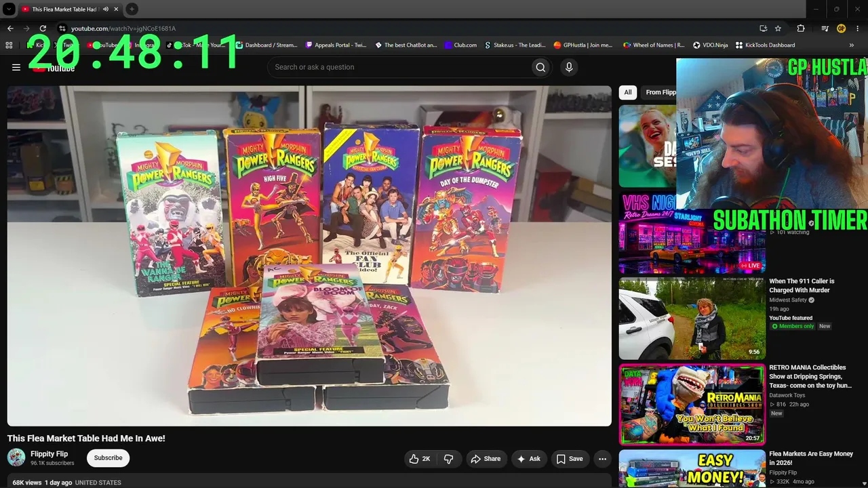868x488 pixels.
Task: Click the Ask button below the video
Action: [x=529, y=459]
